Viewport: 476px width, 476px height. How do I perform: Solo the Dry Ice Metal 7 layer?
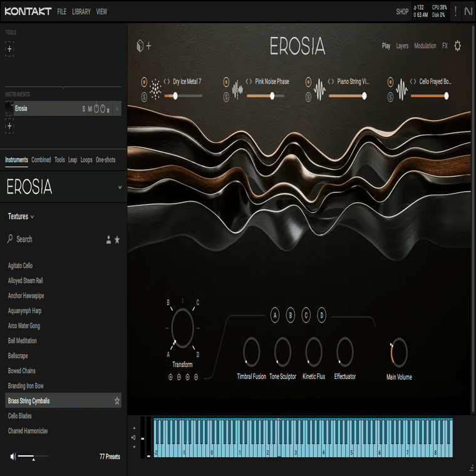tap(144, 97)
